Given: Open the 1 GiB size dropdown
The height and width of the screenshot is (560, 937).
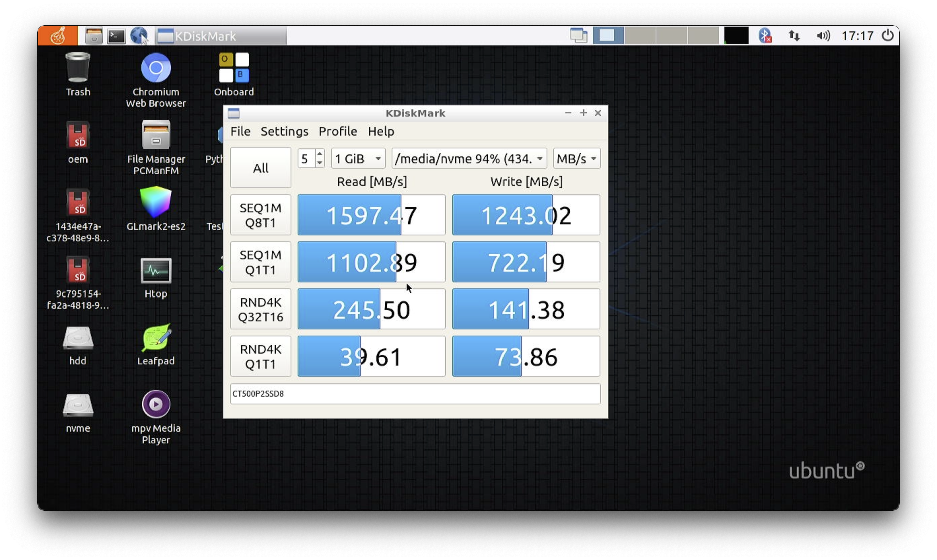Looking at the screenshot, I should [358, 159].
